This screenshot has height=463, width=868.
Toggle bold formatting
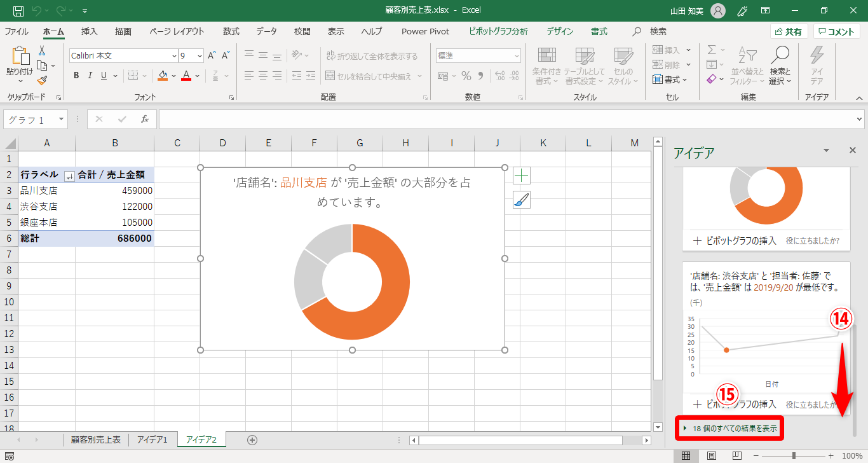(76, 76)
